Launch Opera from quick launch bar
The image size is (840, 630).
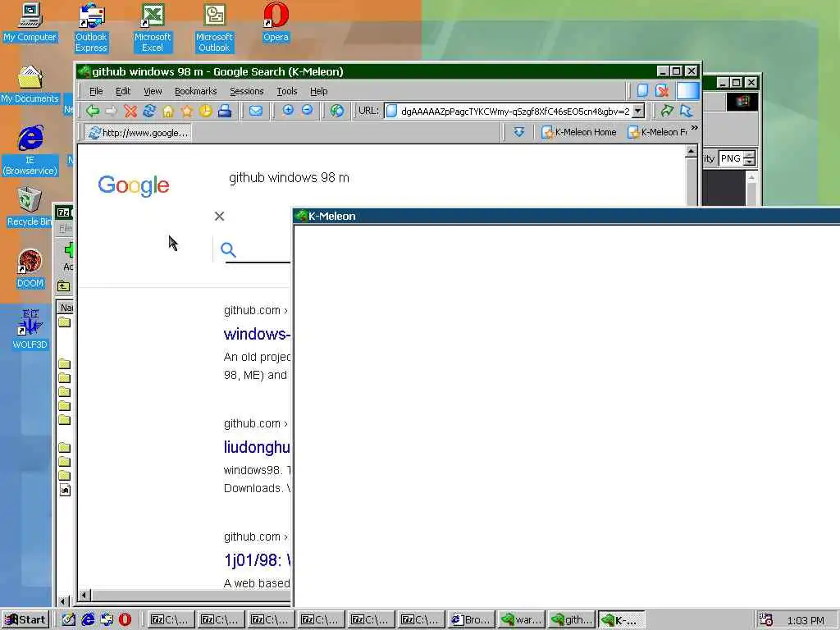pos(125,619)
